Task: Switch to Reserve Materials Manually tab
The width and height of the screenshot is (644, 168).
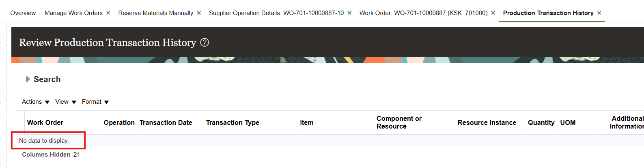Action: point(156,13)
